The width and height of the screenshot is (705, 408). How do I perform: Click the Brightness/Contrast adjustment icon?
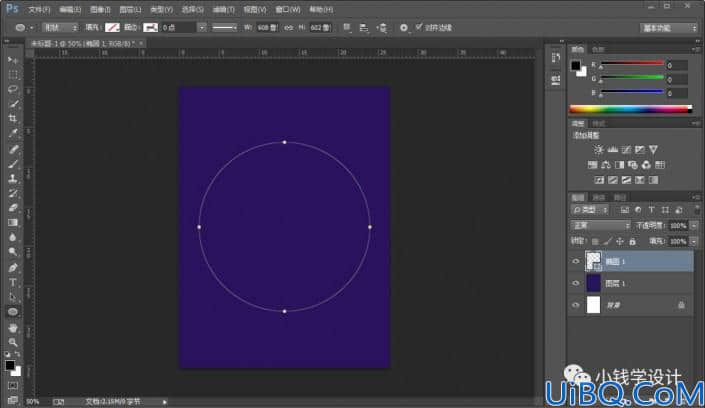(598, 150)
